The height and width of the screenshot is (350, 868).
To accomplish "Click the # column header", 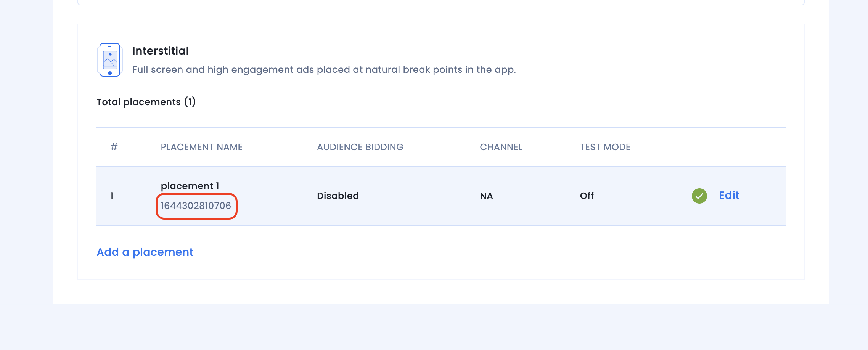I will 114,147.
